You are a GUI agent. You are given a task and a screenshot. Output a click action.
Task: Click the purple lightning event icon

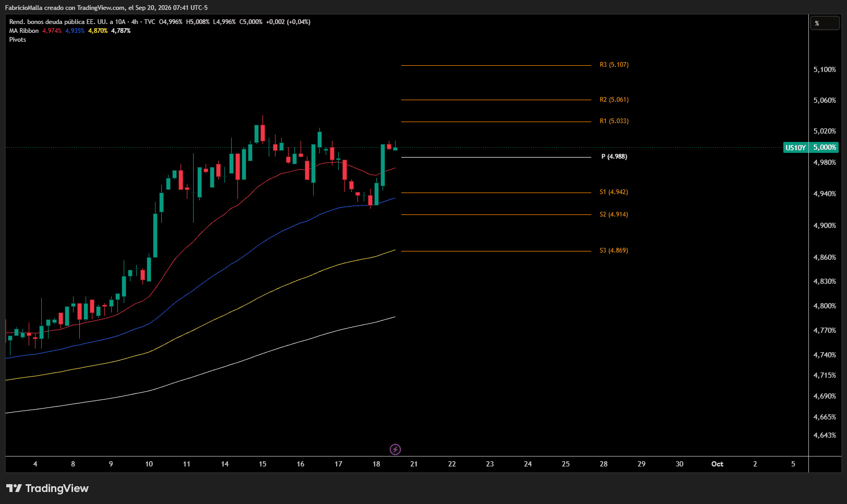396,449
